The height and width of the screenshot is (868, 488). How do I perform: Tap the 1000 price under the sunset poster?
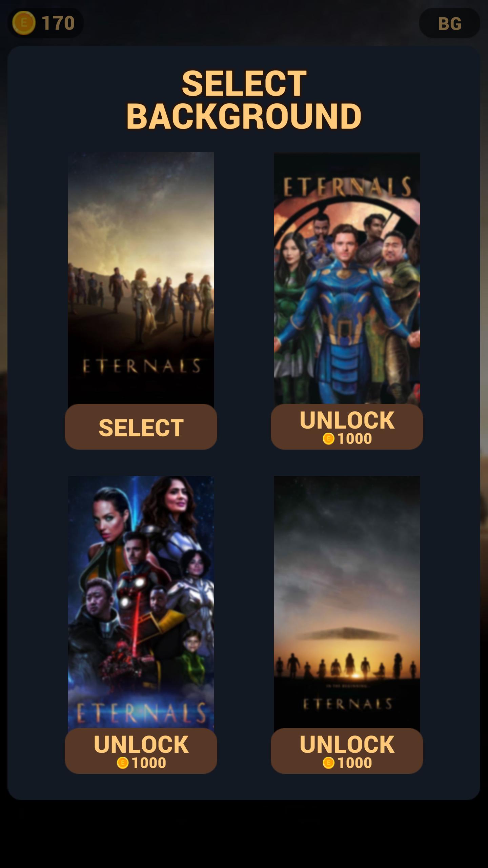pos(355,763)
